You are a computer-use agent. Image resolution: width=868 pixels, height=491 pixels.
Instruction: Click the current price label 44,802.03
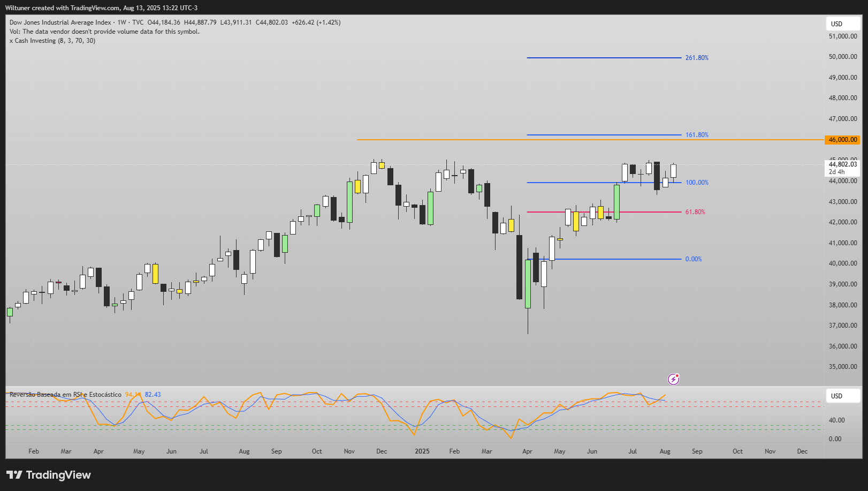coord(843,164)
